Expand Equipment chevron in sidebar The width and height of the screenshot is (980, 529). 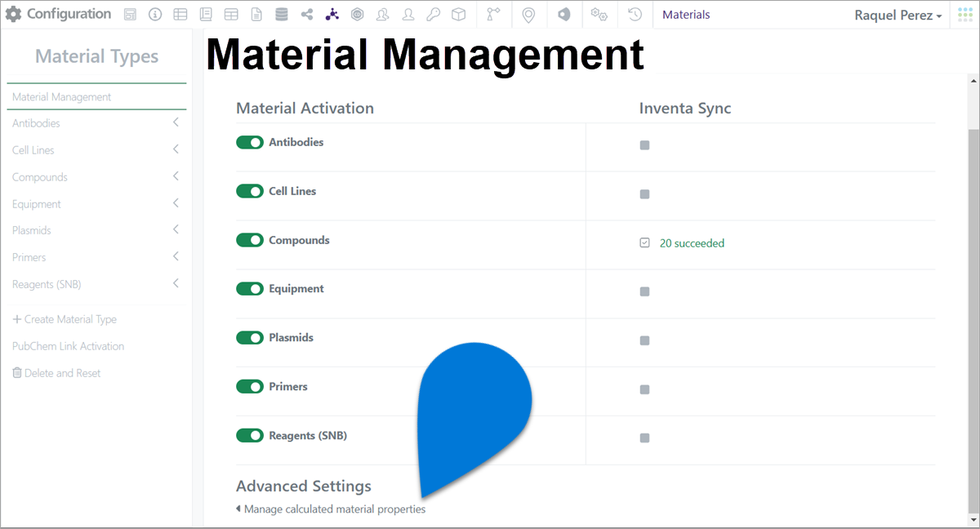pos(176,203)
